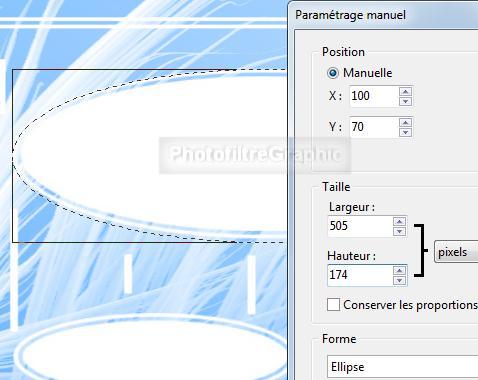Click the lower white ellipse shape
478x380 pixels.
click(x=152, y=350)
